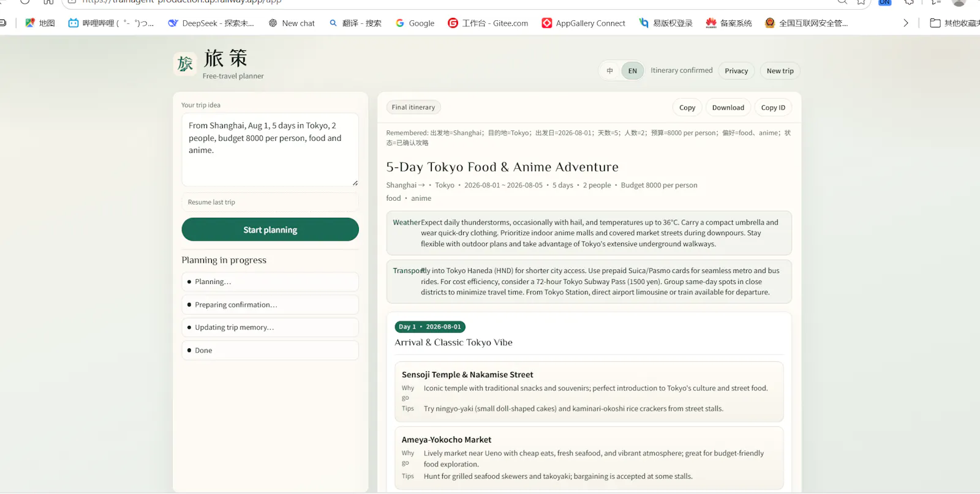Switch language to Chinese 中
This screenshot has width=980, height=494.
pyautogui.click(x=609, y=71)
